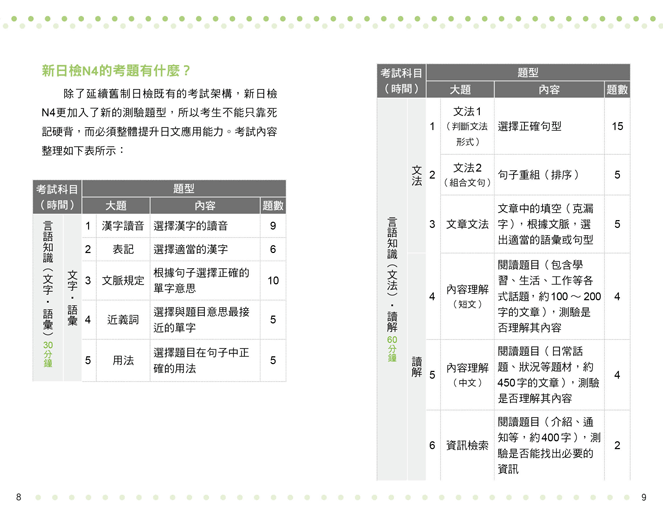Select the cell 文脈規定
Screen dimensions: 663x516
(123, 280)
